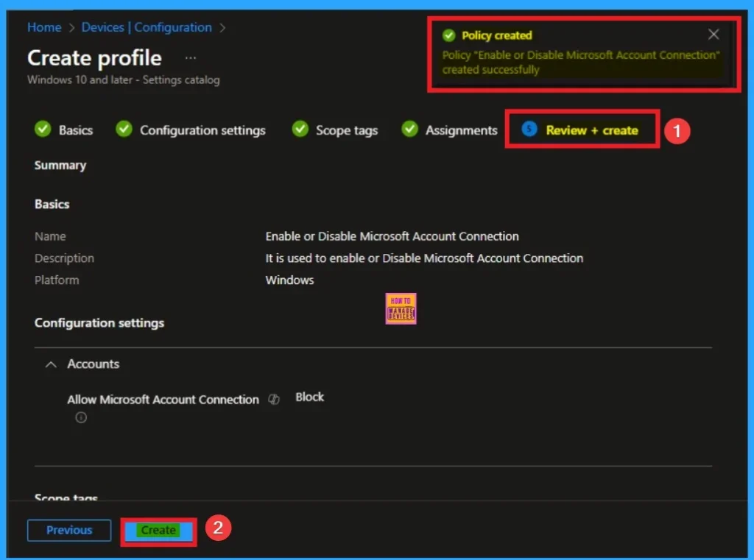Click the Block setting value
The image size is (754, 560).
click(x=310, y=397)
